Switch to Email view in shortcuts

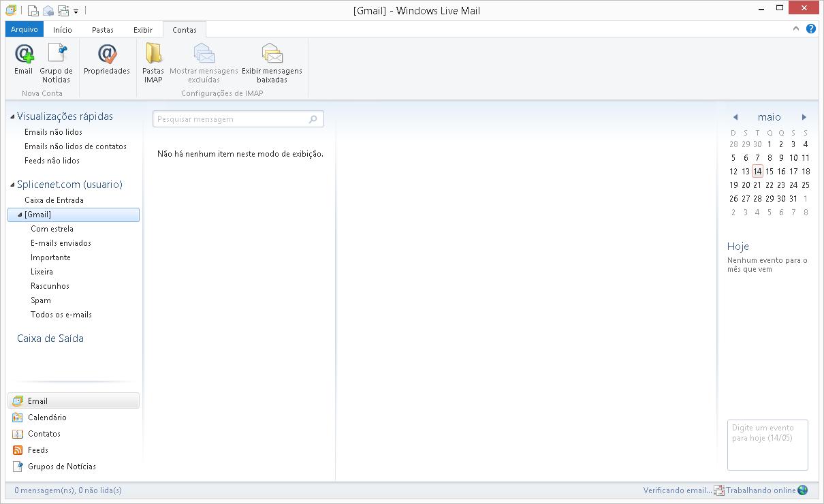click(74, 401)
